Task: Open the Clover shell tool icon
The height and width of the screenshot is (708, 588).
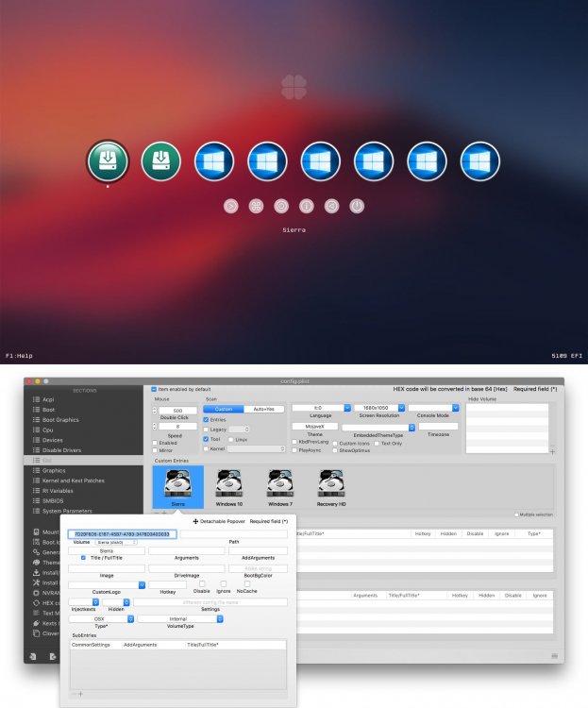Action: [x=231, y=207]
